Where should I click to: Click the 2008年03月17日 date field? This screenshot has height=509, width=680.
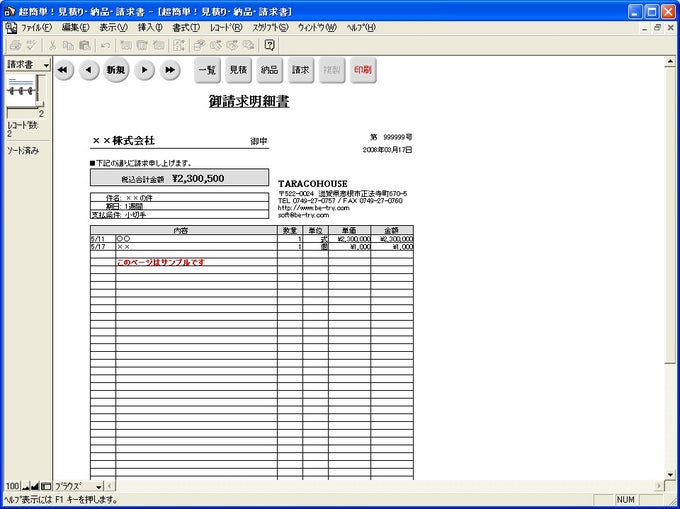point(387,150)
